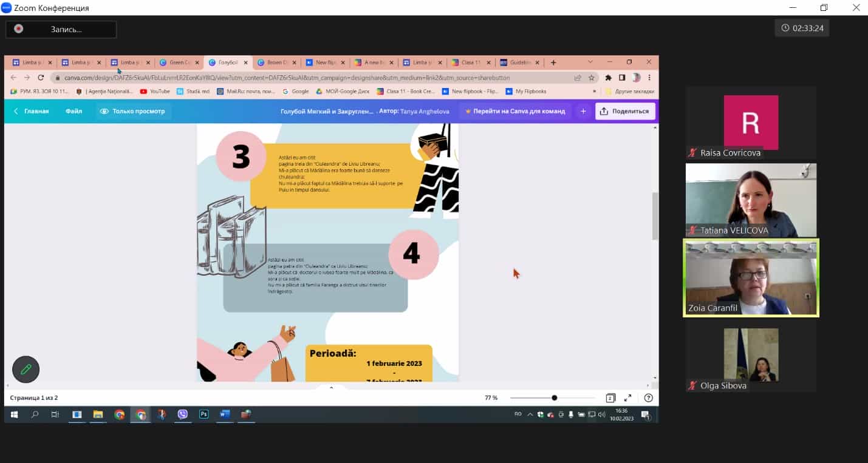Open the Chrome extensions puzzle icon
The width and height of the screenshot is (868, 463).
(x=608, y=78)
